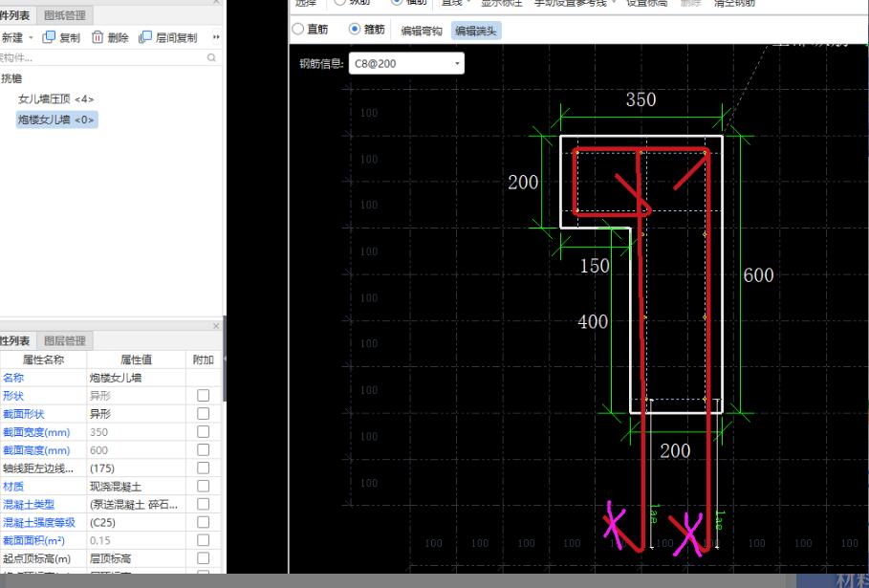
Task: Click the 起点顶标高 value 层顶标高
Action: (x=137, y=558)
